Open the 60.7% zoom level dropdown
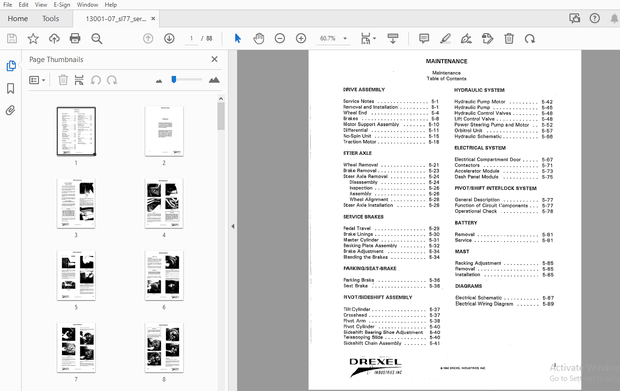Screen dimensions: 620x391 (x=333, y=38)
